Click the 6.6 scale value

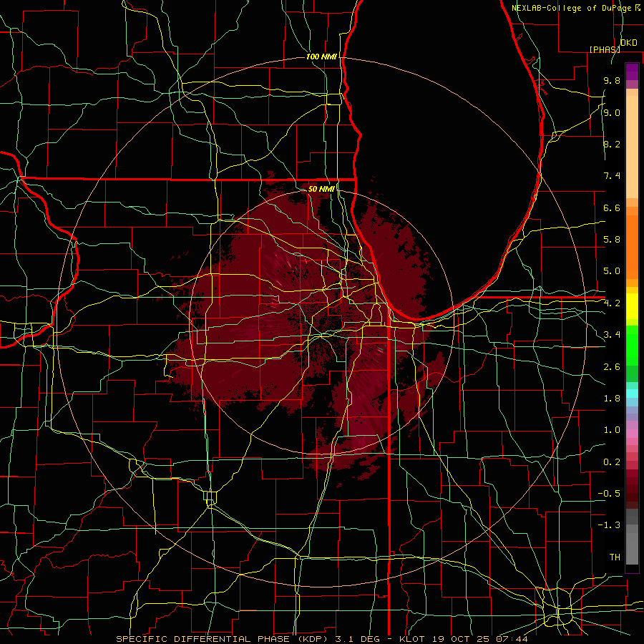point(612,208)
